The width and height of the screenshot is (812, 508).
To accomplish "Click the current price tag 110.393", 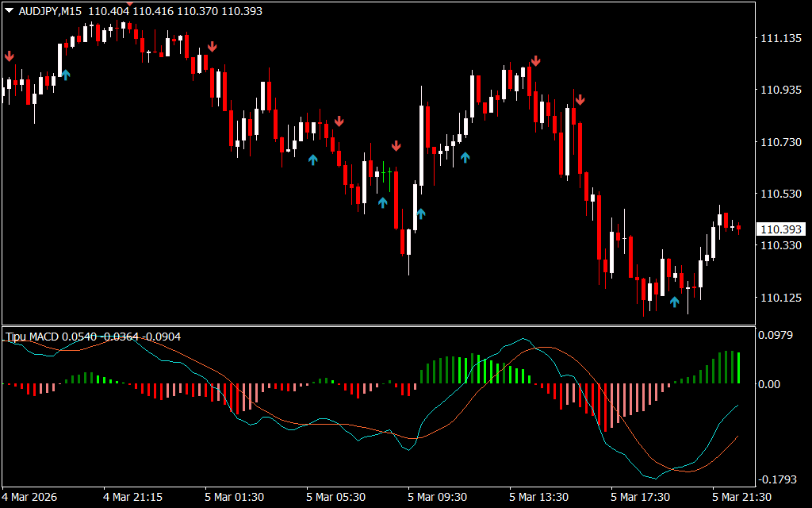I will click(x=781, y=229).
